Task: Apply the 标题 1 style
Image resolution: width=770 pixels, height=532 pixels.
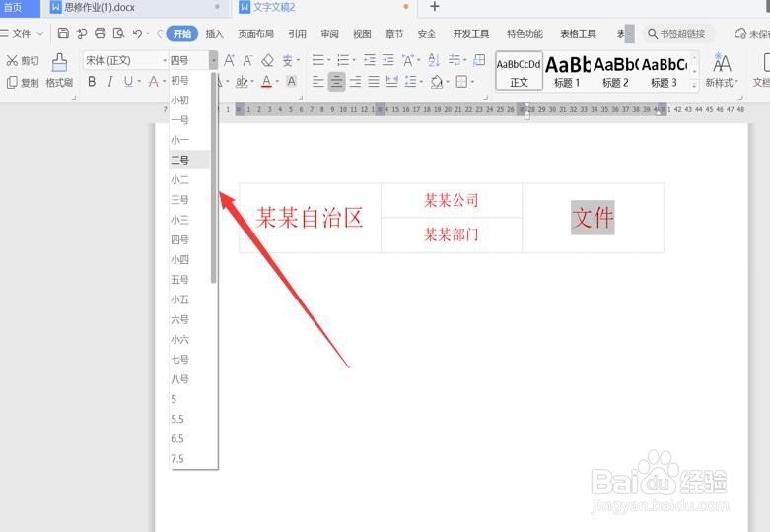Action: (567, 71)
